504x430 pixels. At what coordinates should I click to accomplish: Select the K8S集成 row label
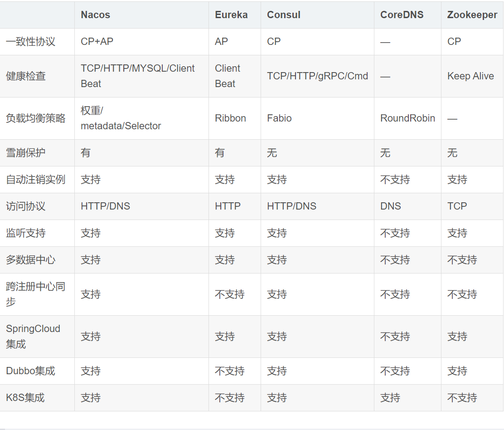coord(25,398)
